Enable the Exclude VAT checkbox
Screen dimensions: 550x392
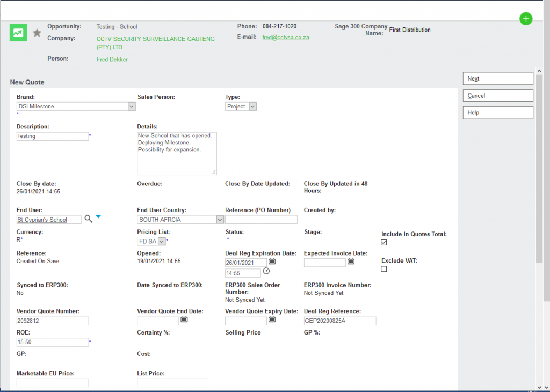383,269
